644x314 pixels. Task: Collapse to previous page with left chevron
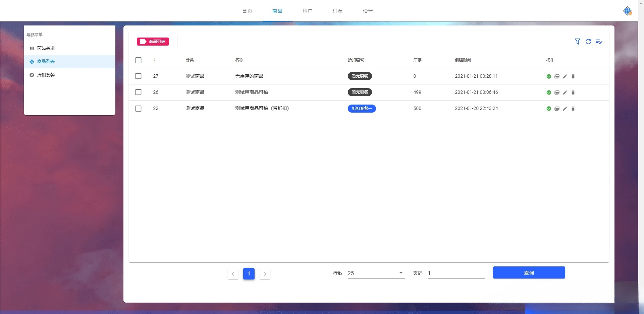(233, 274)
